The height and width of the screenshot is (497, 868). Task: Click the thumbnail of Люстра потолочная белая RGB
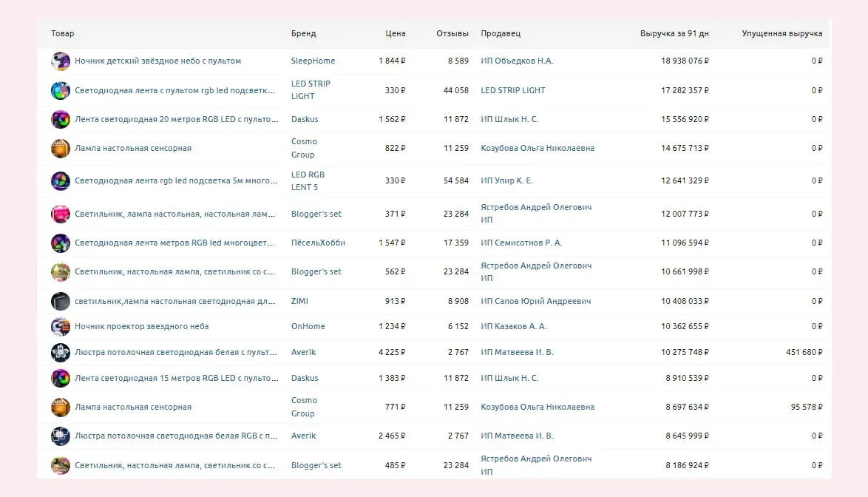click(x=60, y=436)
